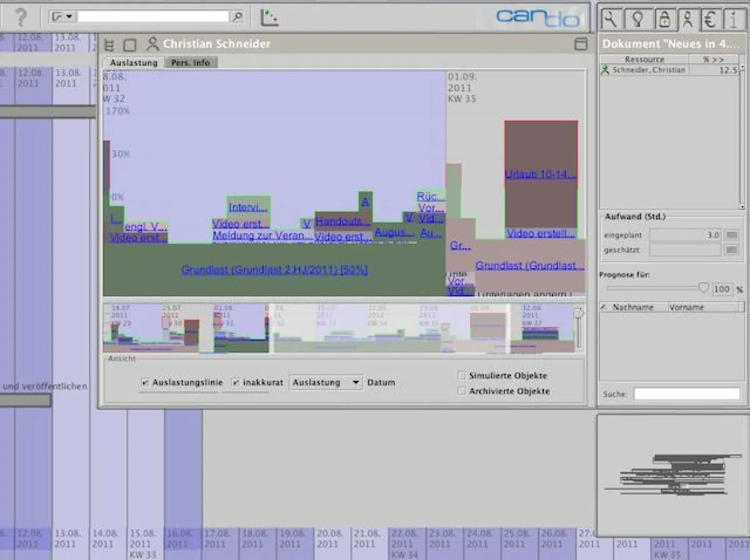750x560 pixels.
Task: Open the info panel icon
Action: tap(732, 19)
